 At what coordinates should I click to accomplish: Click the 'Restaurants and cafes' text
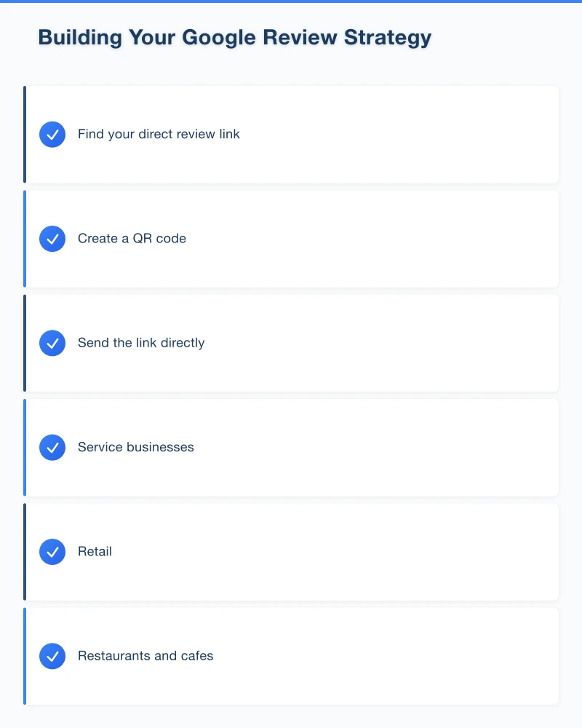145,656
